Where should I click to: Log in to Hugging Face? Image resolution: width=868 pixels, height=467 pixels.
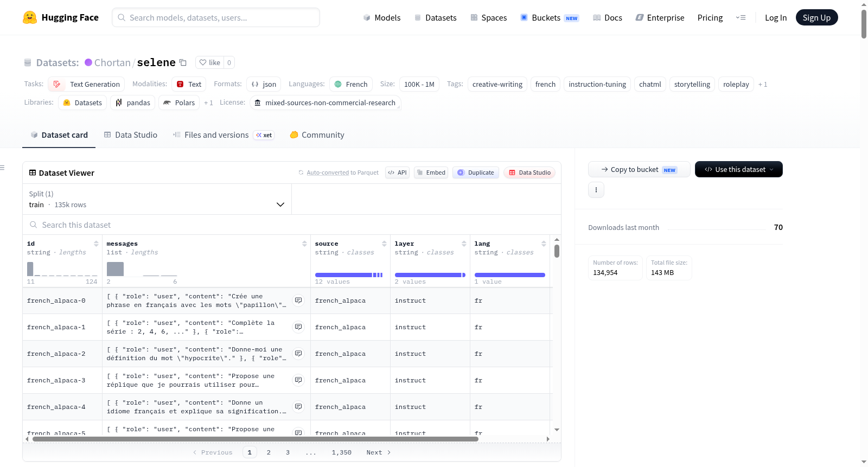[x=776, y=17]
